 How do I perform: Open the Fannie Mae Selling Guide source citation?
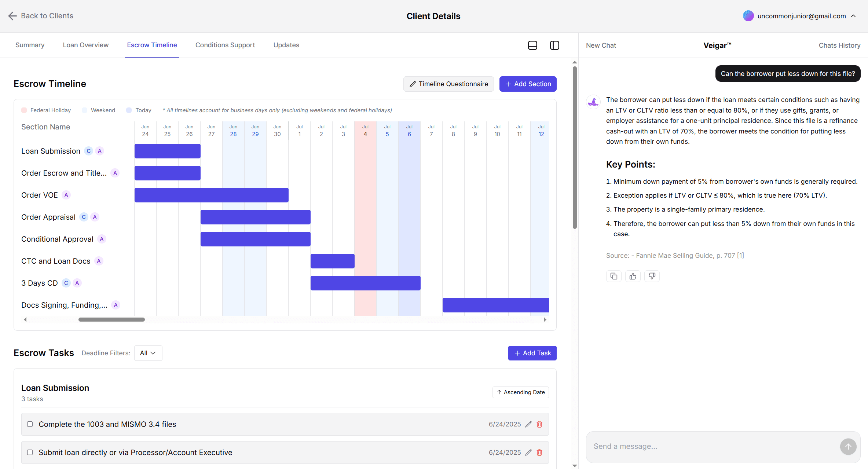point(675,256)
